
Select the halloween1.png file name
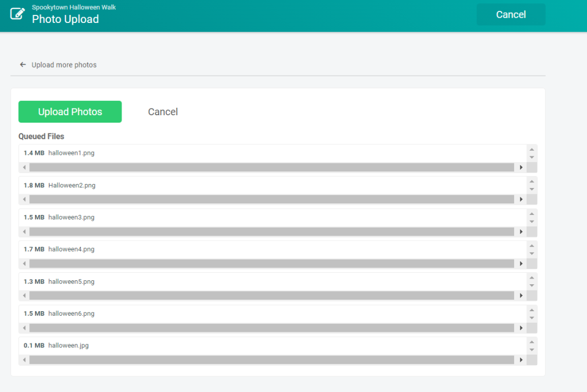(x=71, y=153)
